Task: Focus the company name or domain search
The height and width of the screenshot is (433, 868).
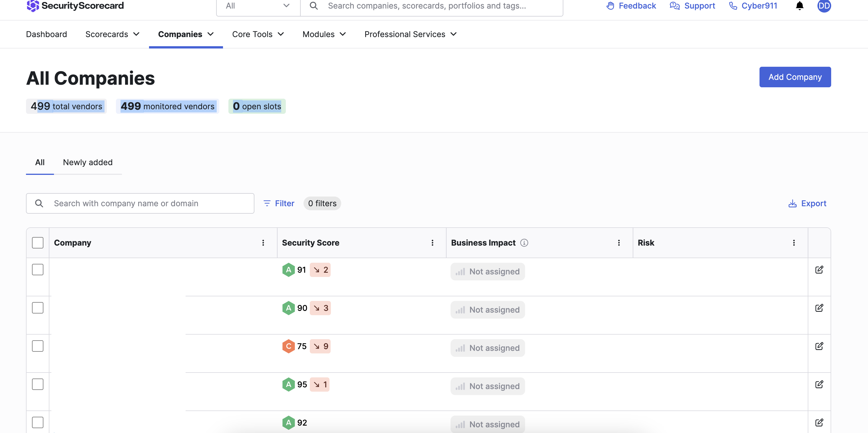Action: coord(140,203)
